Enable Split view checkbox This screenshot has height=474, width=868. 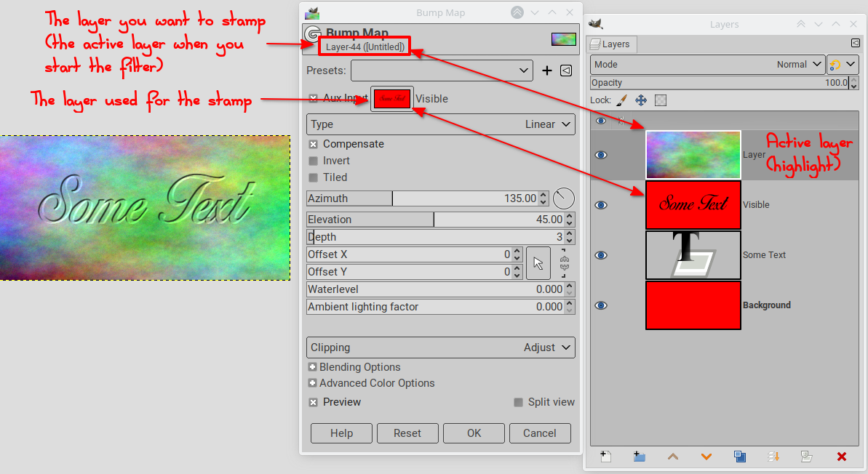[518, 402]
